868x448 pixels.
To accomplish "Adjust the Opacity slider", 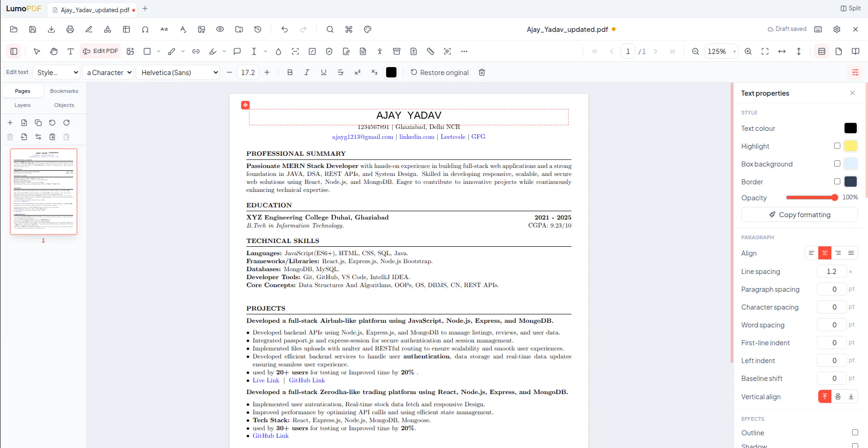I will (x=812, y=197).
